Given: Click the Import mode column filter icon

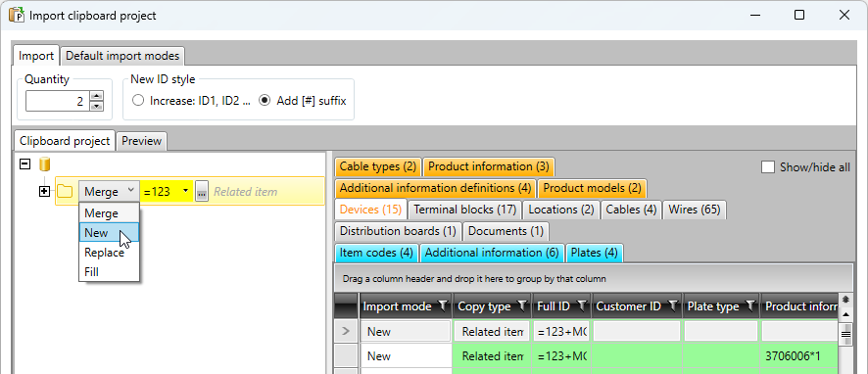Looking at the screenshot, I should (x=443, y=305).
